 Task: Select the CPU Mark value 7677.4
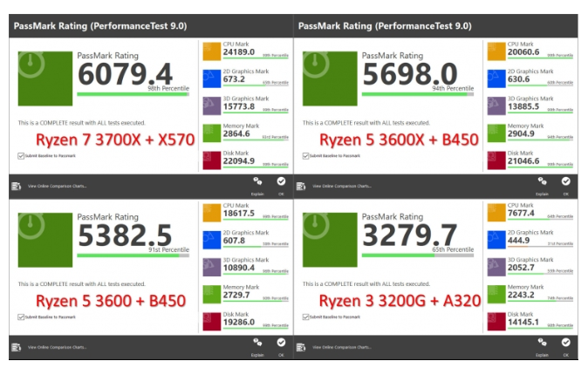click(521, 214)
